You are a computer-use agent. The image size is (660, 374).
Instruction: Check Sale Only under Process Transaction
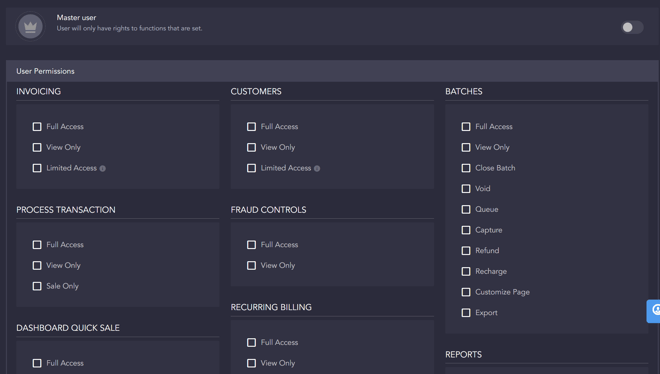click(37, 286)
